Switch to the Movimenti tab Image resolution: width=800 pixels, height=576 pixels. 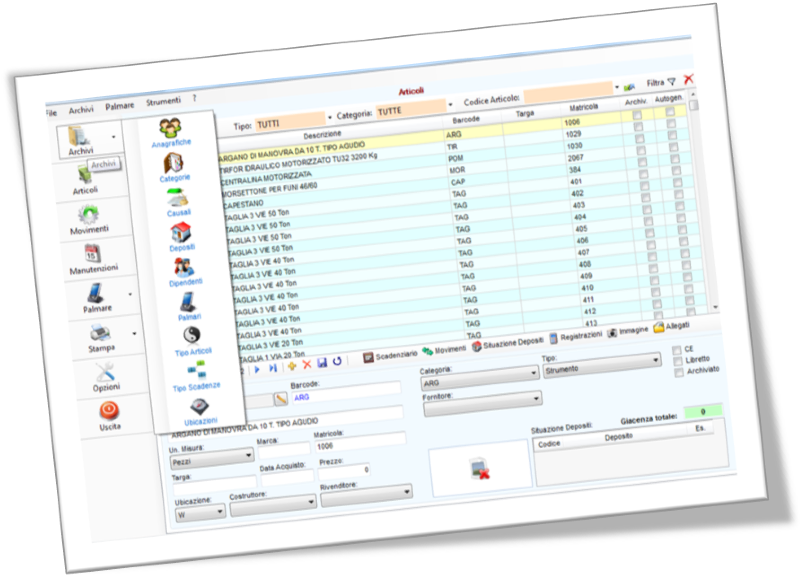coord(444,350)
